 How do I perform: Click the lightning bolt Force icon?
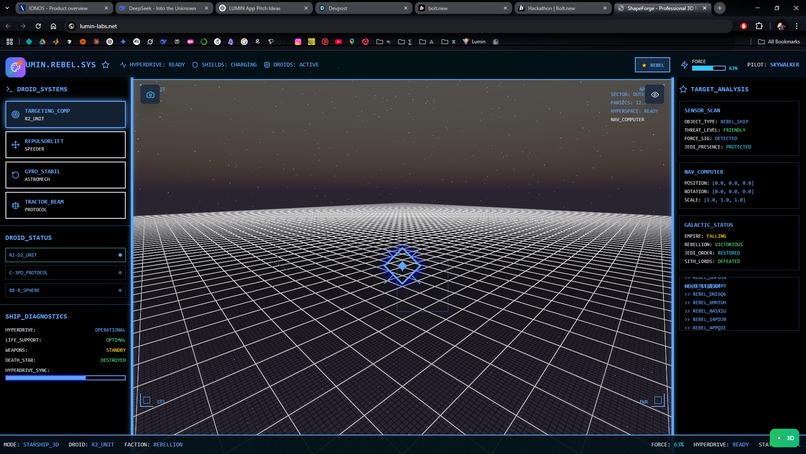(x=684, y=65)
